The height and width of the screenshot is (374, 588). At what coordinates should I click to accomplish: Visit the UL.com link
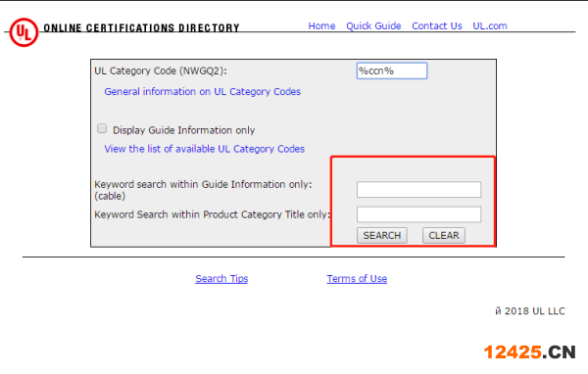[490, 25]
